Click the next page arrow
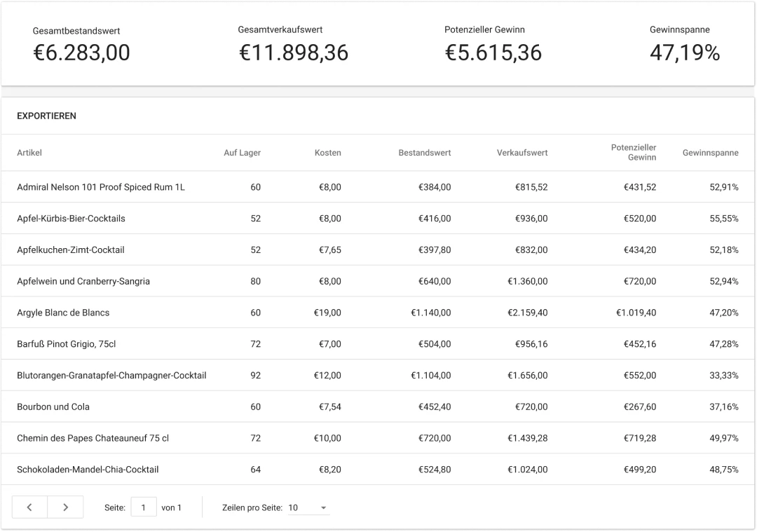757x532 pixels. 65,507
